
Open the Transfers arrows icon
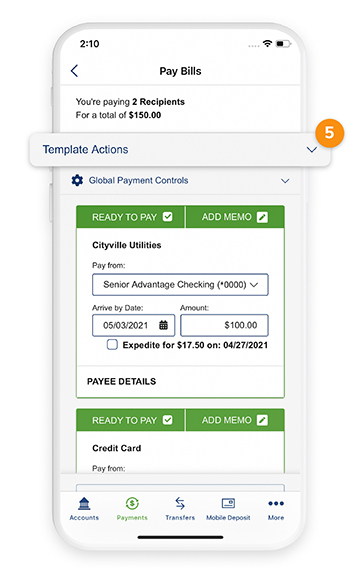pos(180,503)
